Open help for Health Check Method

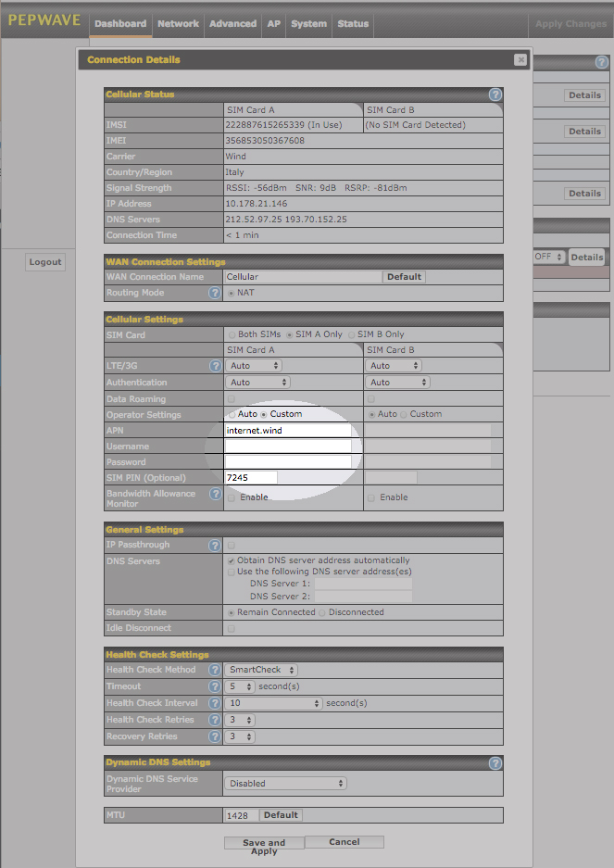(x=215, y=670)
